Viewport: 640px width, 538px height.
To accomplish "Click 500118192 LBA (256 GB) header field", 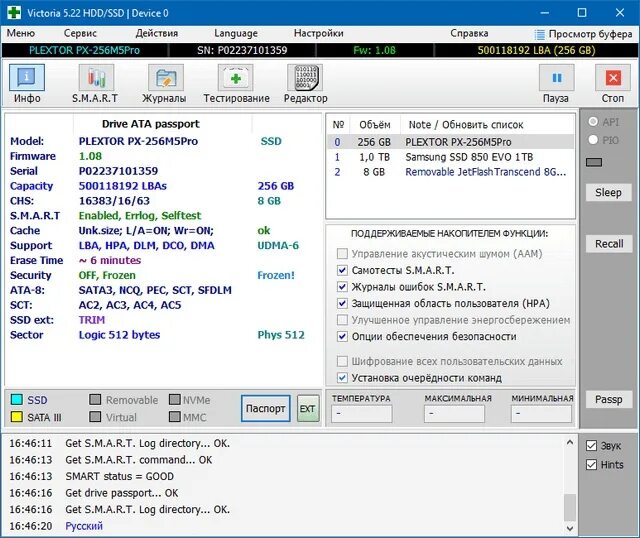I will pyautogui.click(x=536, y=50).
